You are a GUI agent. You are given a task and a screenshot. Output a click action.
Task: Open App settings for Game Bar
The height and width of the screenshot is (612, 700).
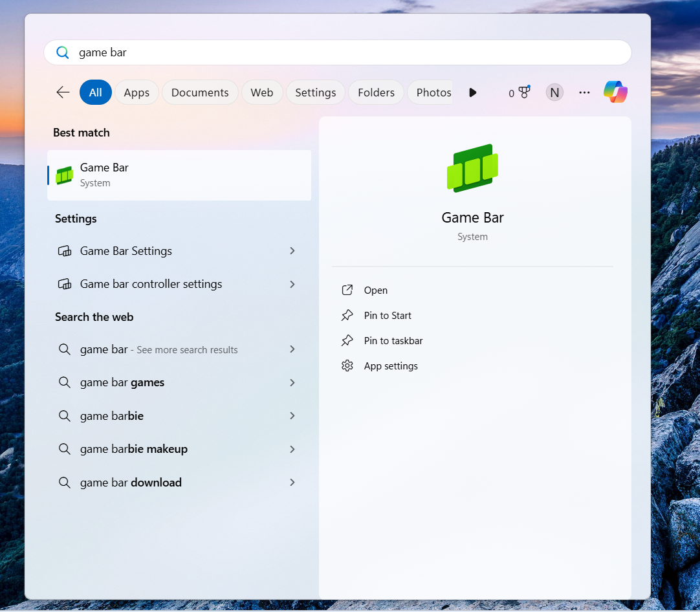[390, 366]
